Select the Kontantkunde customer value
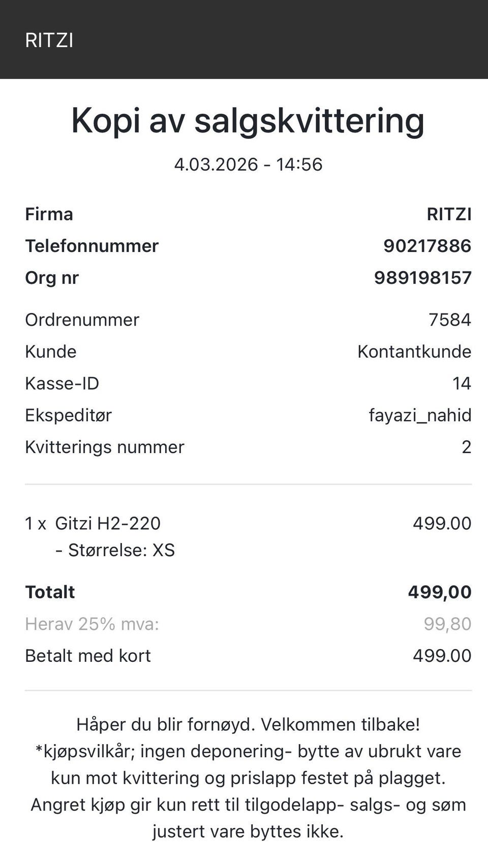This screenshot has width=488, height=868. click(414, 351)
